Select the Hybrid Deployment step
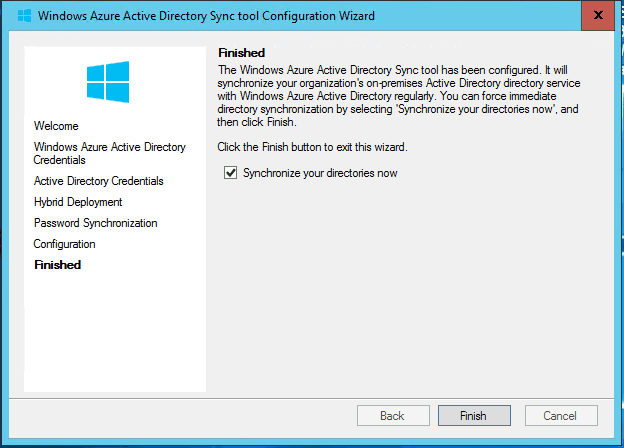Image resolution: width=624 pixels, height=448 pixels. [78, 202]
